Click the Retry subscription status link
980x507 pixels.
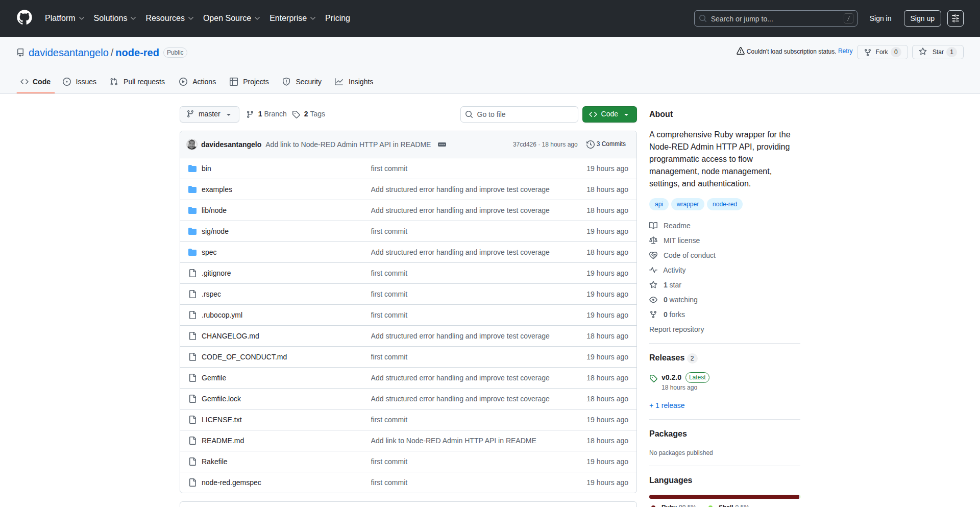845,51
